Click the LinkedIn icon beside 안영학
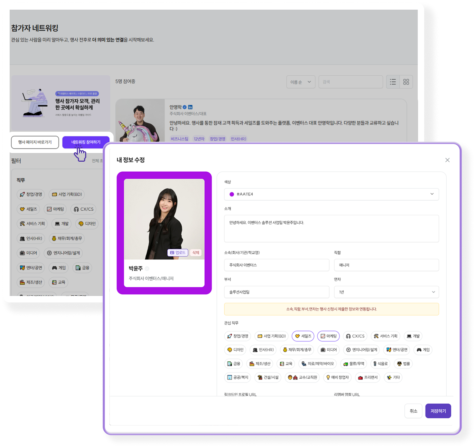 190,107
